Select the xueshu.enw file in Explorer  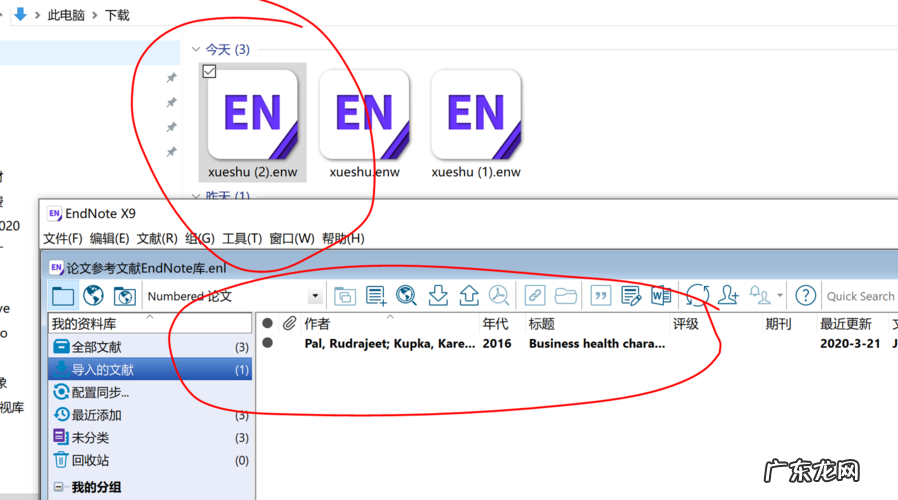point(364,123)
